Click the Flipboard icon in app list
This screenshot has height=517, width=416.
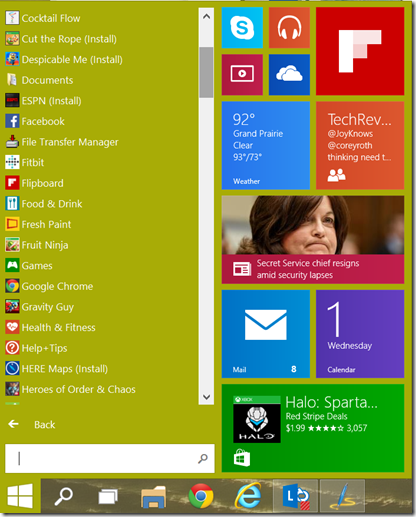tap(12, 183)
